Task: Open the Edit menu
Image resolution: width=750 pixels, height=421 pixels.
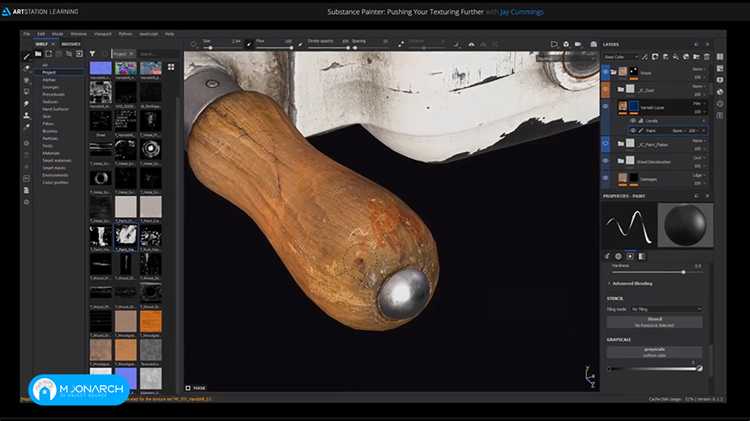Action: click(x=41, y=34)
